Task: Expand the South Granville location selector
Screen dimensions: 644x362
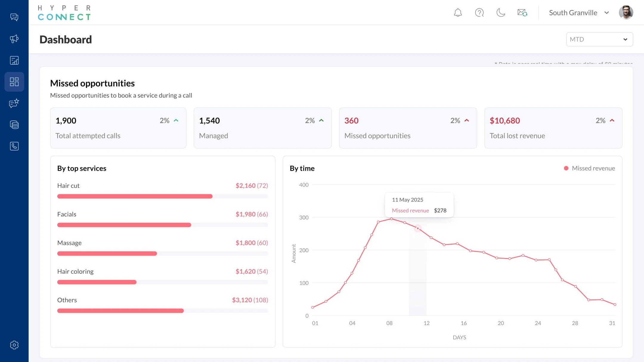Action: pyautogui.click(x=578, y=13)
